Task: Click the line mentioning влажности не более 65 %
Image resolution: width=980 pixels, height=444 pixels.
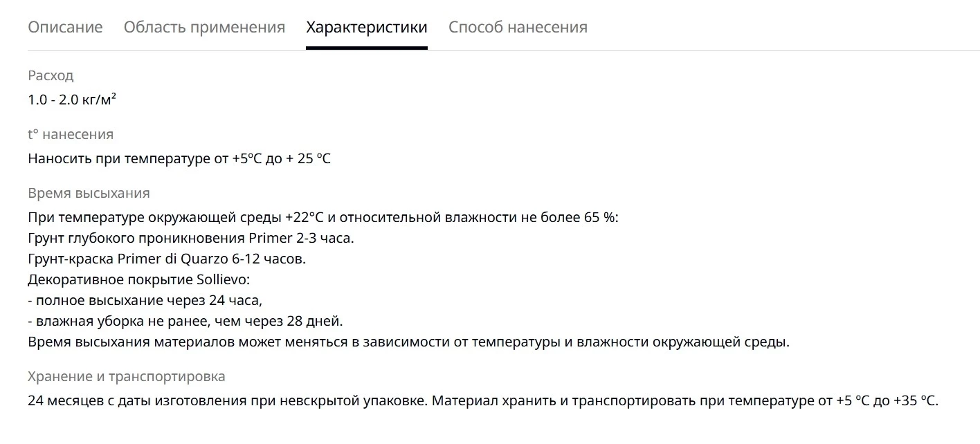Action: 323,217
